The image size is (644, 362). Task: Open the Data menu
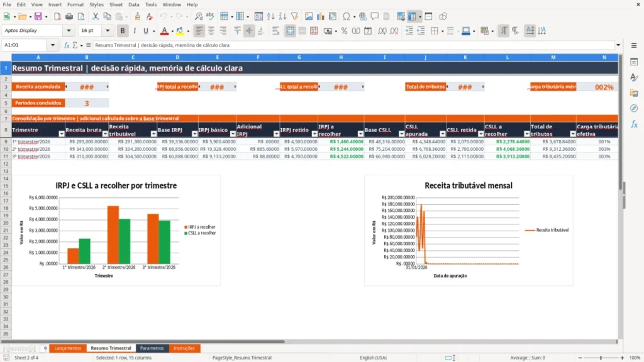pyautogui.click(x=133, y=4)
